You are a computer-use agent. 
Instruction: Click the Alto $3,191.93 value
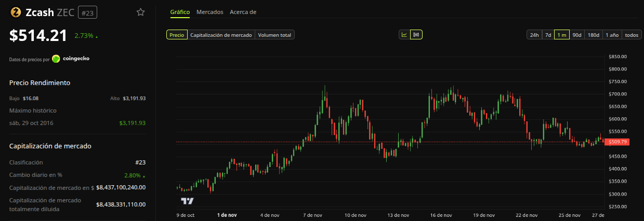point(134,98)
